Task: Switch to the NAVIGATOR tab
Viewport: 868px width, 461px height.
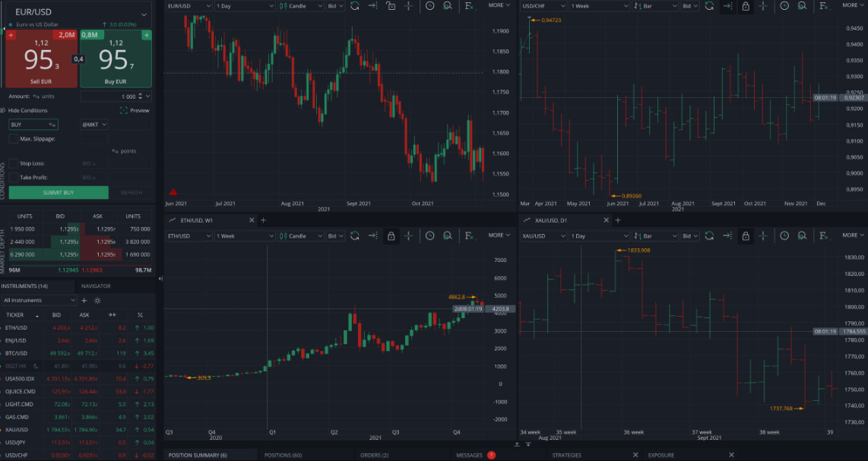Action: click(96, 286)
